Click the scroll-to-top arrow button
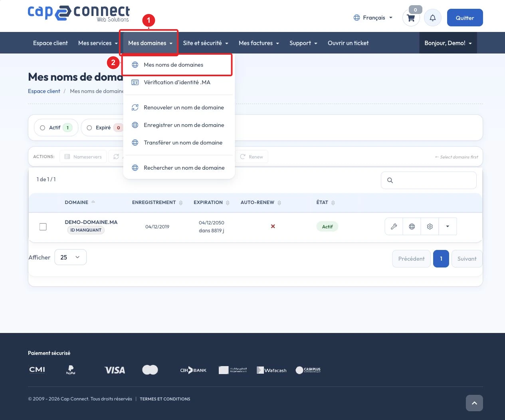 point(474,403)
